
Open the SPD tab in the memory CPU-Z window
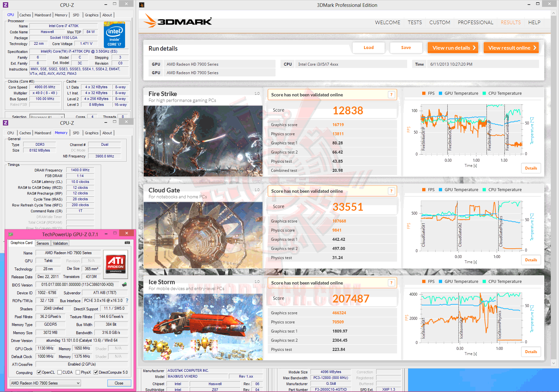(76, 133)
